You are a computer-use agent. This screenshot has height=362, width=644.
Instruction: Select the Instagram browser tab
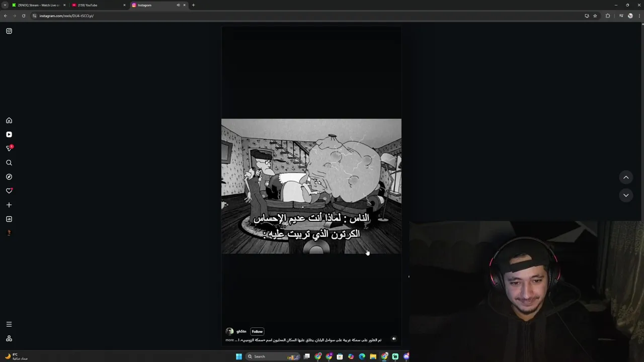[x=158, y=5]
